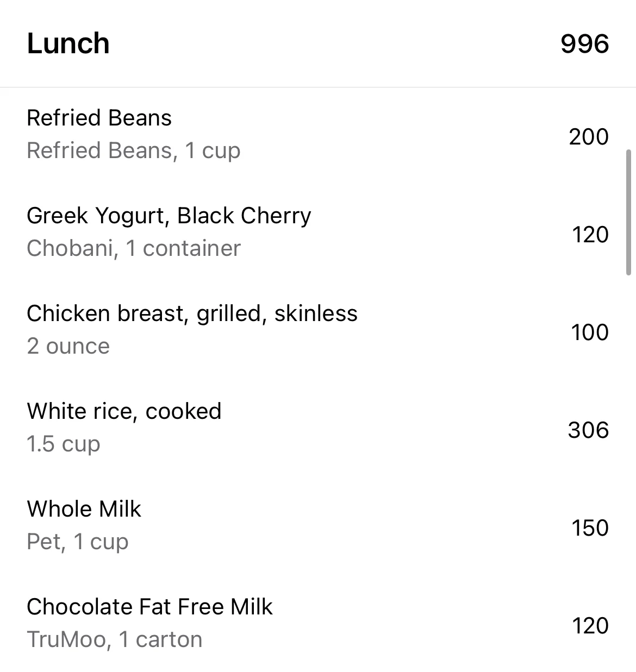Select Greek Yogurt, Black Cherry item
Viewport: 636px width, 672px height.
pos(318,233)
